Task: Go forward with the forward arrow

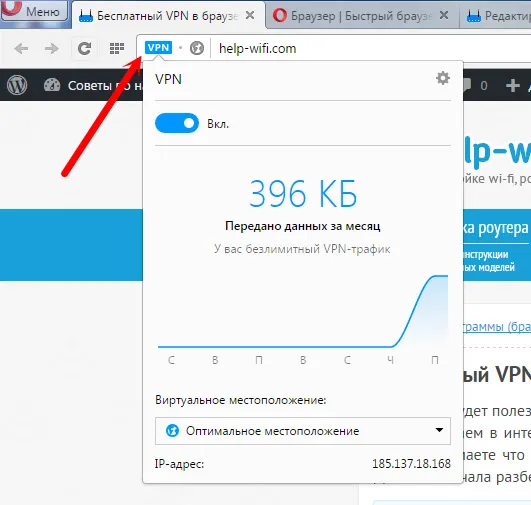Action: click(51, 48)
